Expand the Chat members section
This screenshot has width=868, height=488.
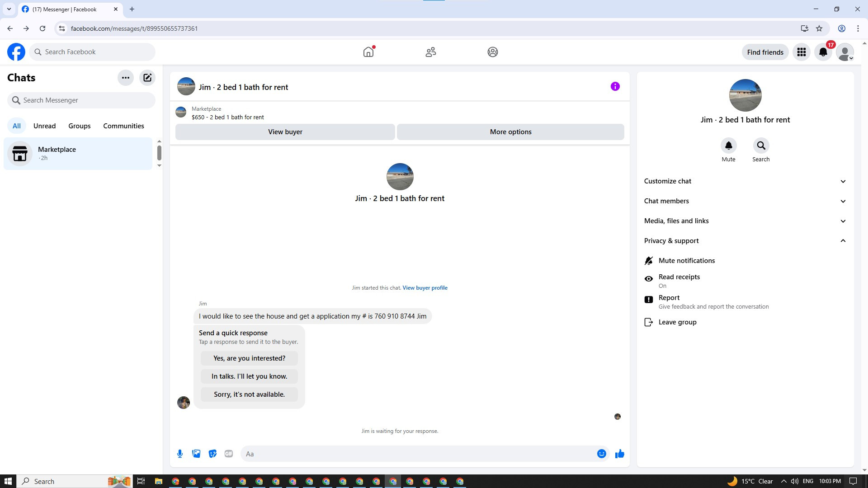tap(745, 201)
